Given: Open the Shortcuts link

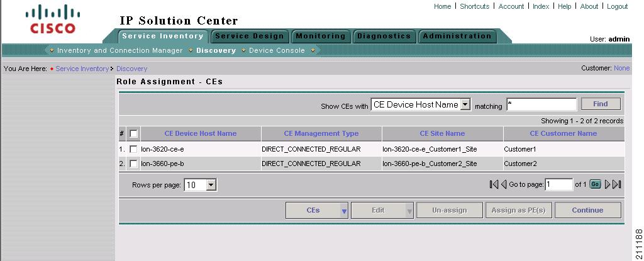Looking at the screenshot, I should tap(475, 6).
